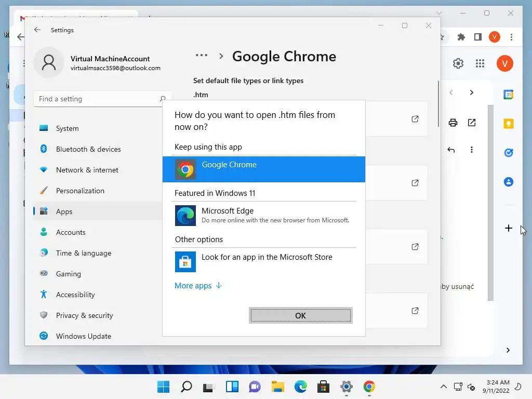Open external-link icon on the third file type row
This screenshot has height=399, width=532.
415,247
